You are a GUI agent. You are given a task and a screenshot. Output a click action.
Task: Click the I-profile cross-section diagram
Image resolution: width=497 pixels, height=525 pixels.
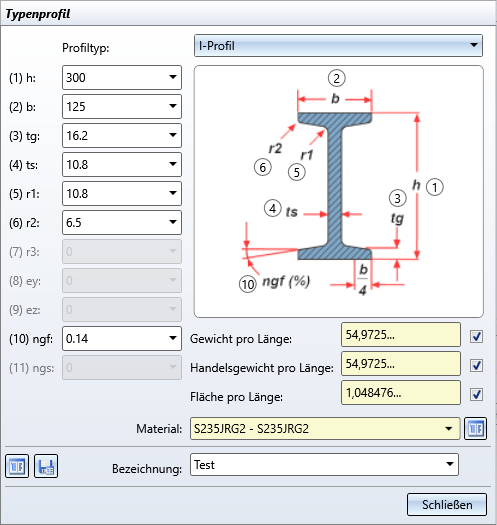[x=339, y=191]
